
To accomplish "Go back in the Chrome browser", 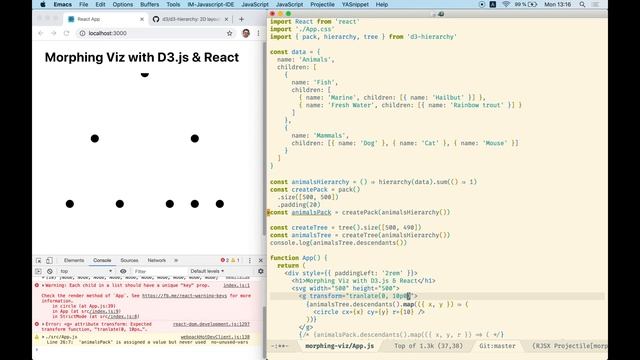I will coord(40,33).
